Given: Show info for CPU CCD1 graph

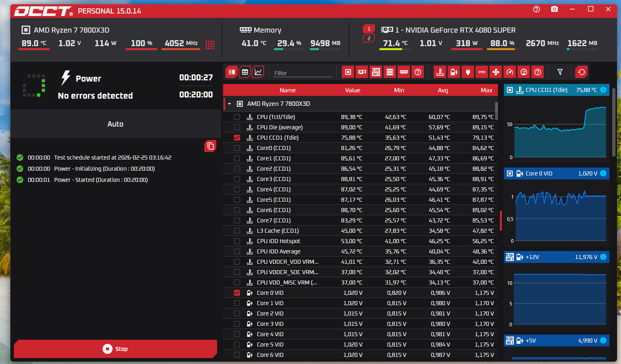Looking at the screenshot, I should (x=603, y=90).
